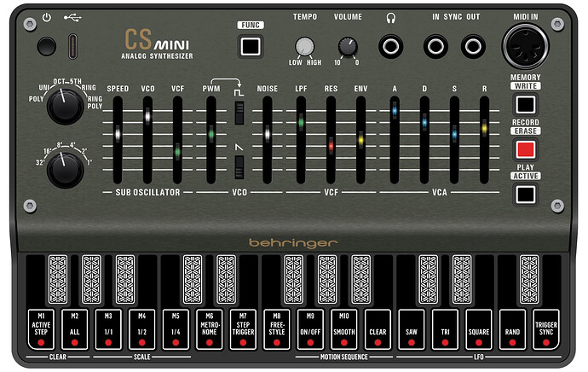Click the sub oscillator VCF slider

click(x=178, y=152)
